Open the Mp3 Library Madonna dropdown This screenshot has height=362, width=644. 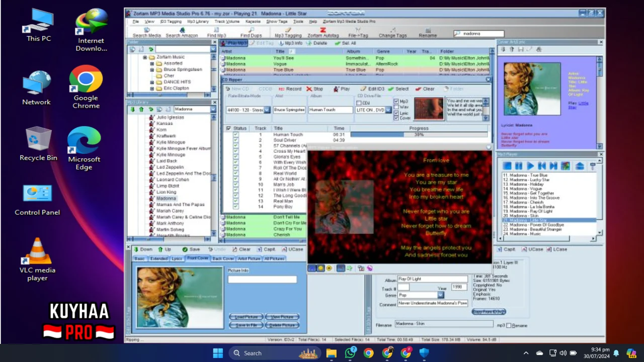(x=213, y=109)
